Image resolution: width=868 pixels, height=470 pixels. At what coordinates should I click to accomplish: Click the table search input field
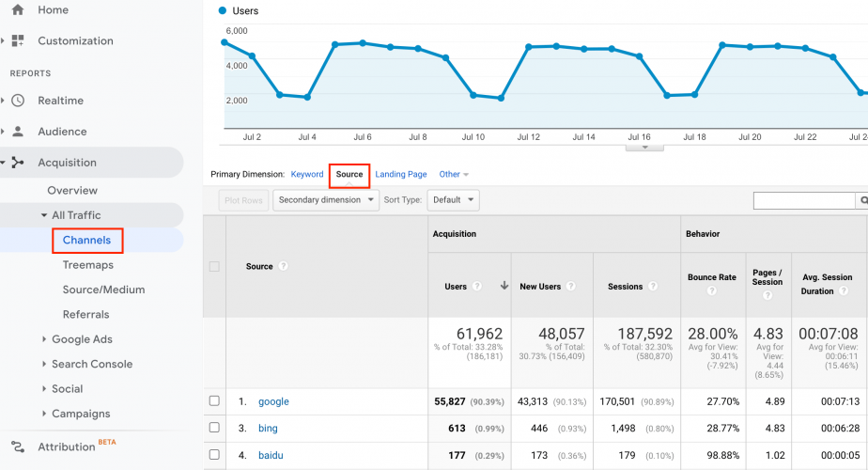[x=804, y=200]
